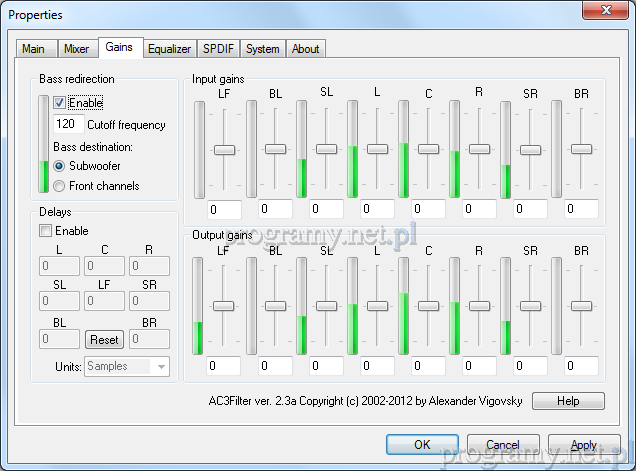This screenshot has width=636, height=471.
Task: Select Subwoofer as bass destination
Action: pos(60,166)
